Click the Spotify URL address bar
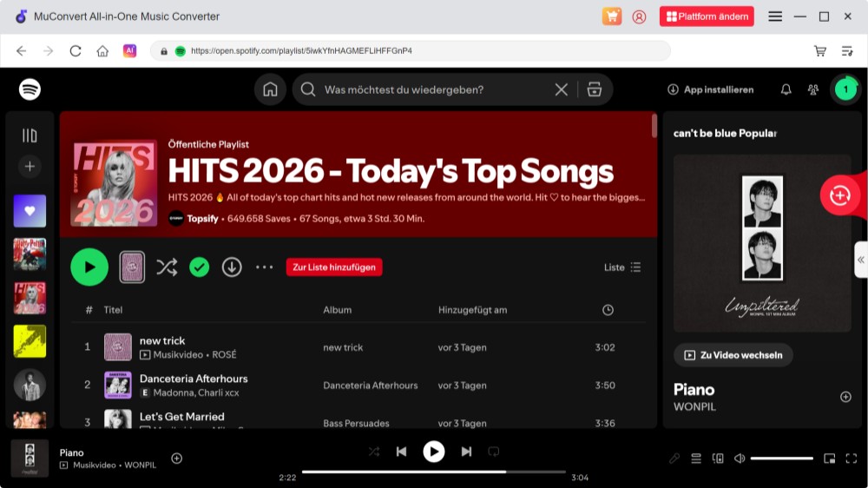 [x=411, y=51]
